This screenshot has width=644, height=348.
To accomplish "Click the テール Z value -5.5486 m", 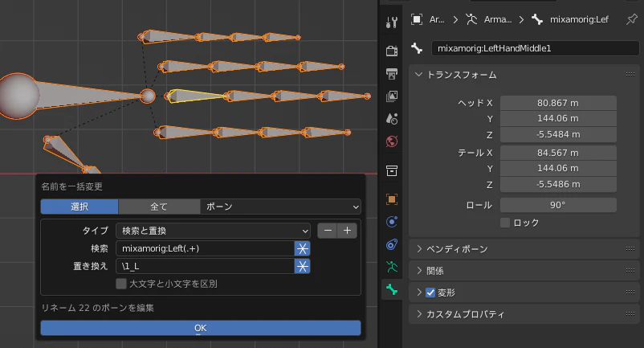I will (558, 185).
